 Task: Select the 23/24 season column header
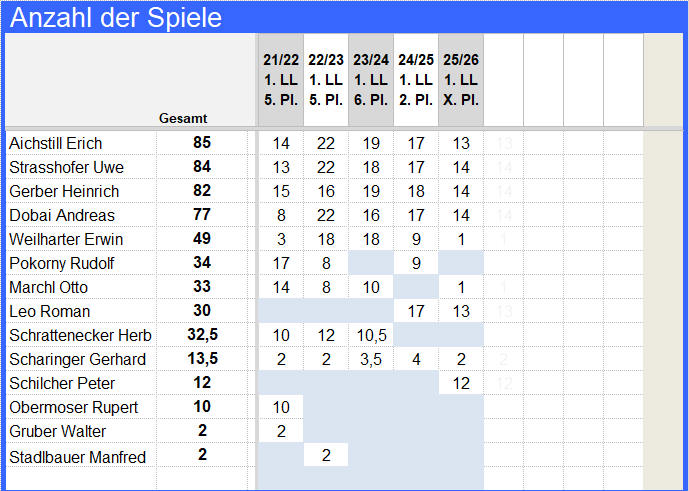pyautogui.click(x=371, y=80)
